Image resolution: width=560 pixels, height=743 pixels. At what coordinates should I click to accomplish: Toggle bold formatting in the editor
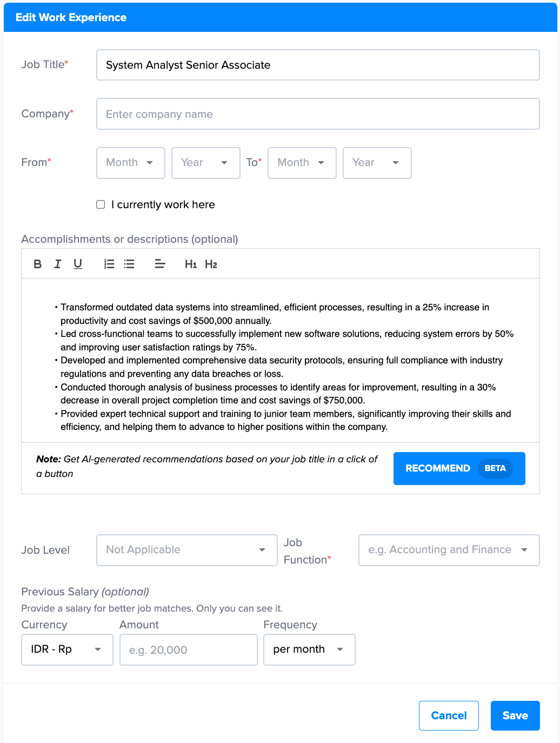tap(37, 264)
